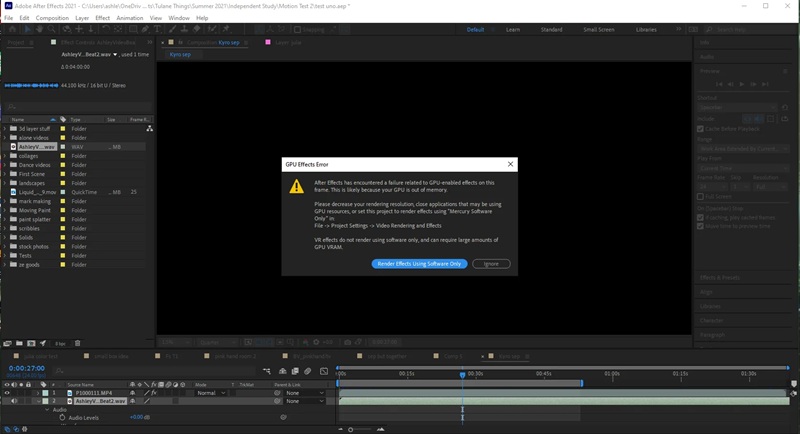Open the Animation menu

(130, 18)
